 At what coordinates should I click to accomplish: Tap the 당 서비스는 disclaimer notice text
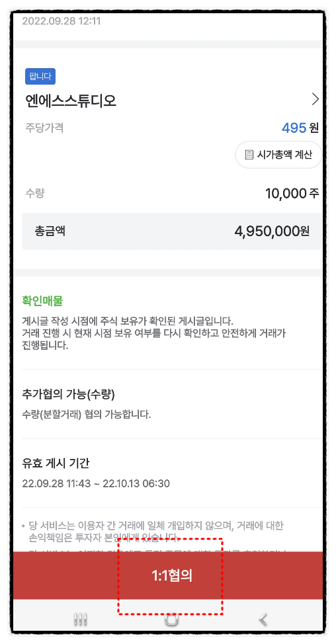[x=156, y=531]
